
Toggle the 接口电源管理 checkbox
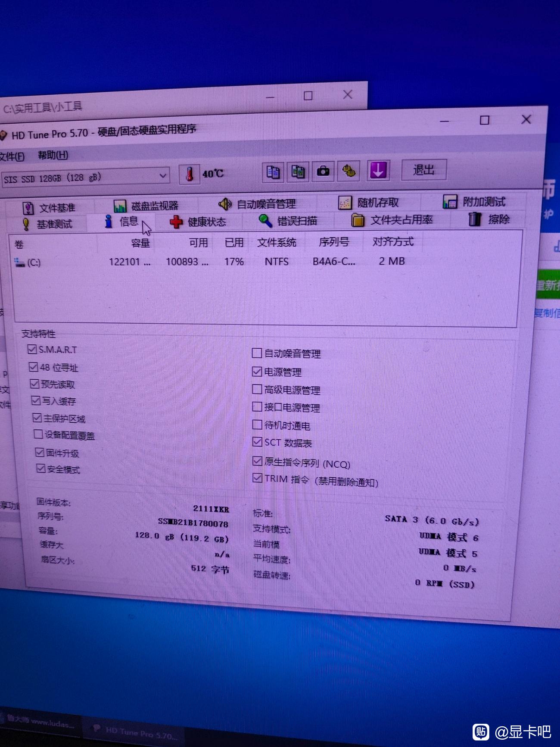[x=257, y=407]
